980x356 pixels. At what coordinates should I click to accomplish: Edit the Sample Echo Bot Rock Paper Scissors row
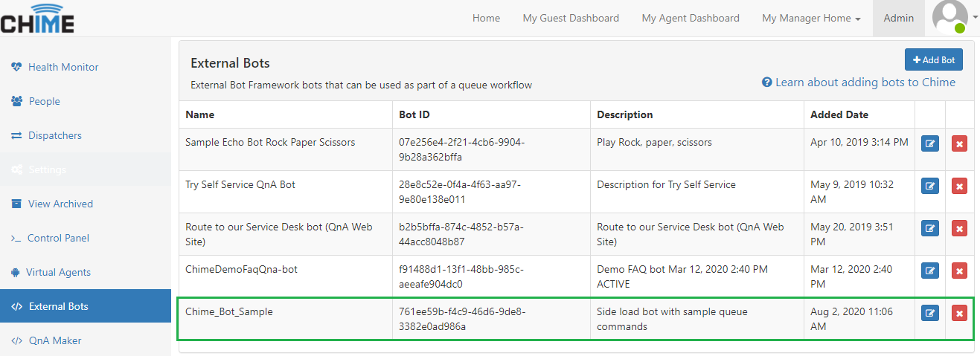(x=930, y=143)
